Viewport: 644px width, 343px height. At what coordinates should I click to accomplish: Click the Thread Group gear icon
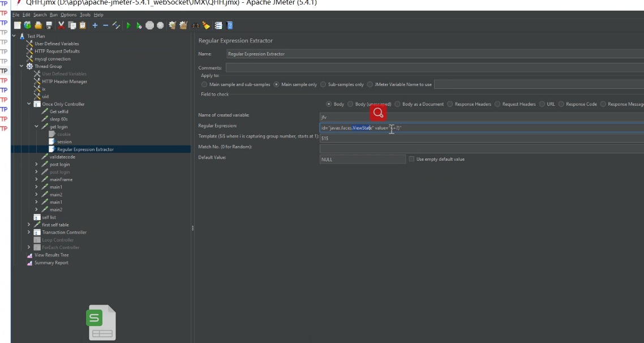click(29, 66)
